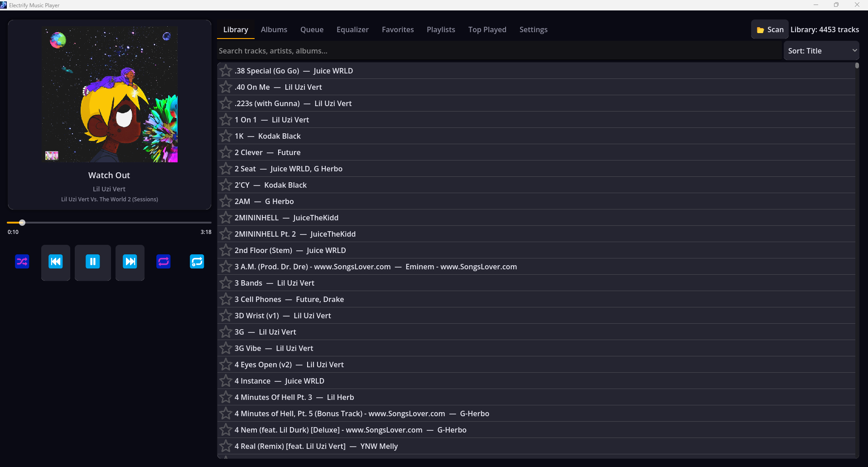Star the track 1K by Kodak Black
The height and width of the screenshot is (467, 868).
tap(226, 136)
